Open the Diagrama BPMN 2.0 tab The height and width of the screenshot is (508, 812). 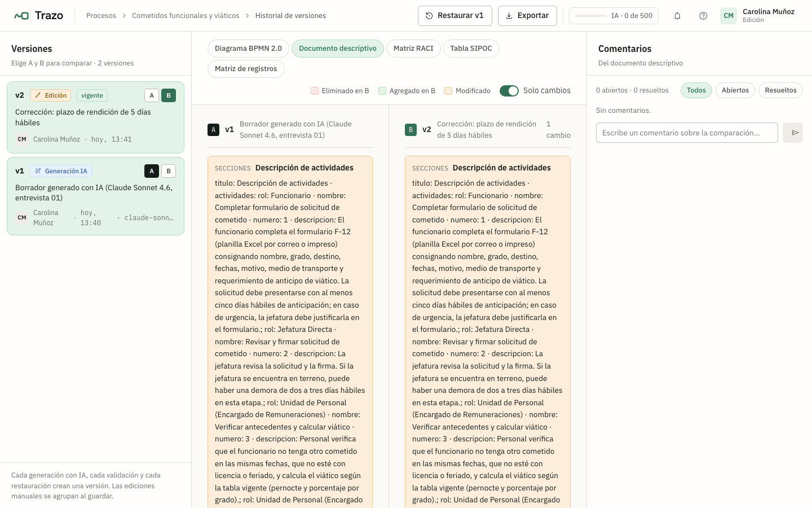coord(248,49)
